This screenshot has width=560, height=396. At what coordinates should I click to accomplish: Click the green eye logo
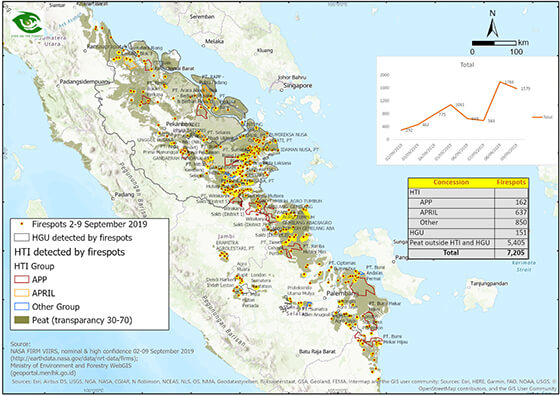[x=27, y=23]
